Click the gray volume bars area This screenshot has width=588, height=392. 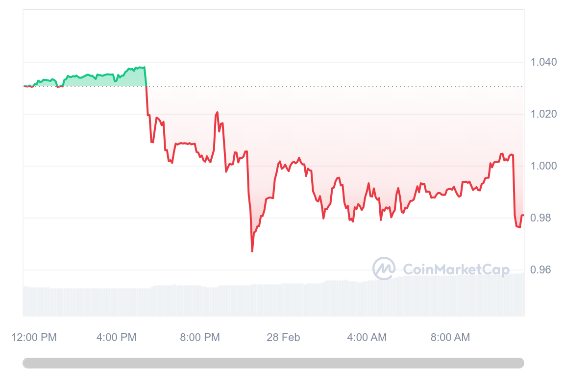coord(273,300)
